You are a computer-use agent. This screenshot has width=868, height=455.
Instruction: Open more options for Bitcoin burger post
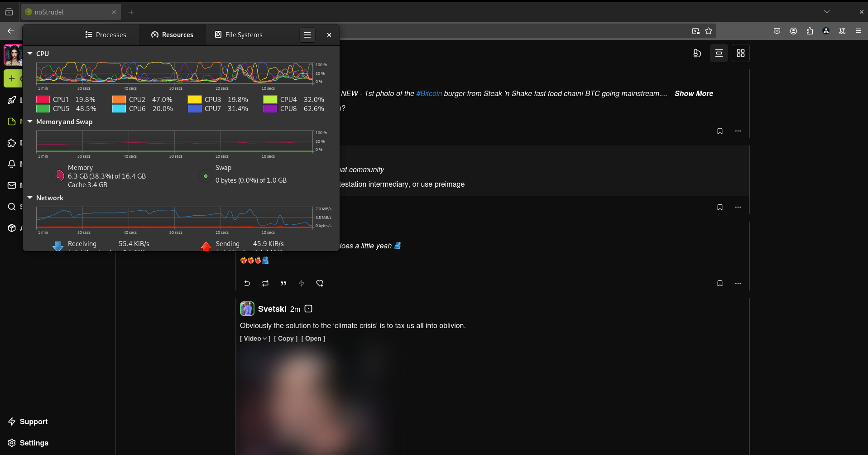click(x=738, y=131)
